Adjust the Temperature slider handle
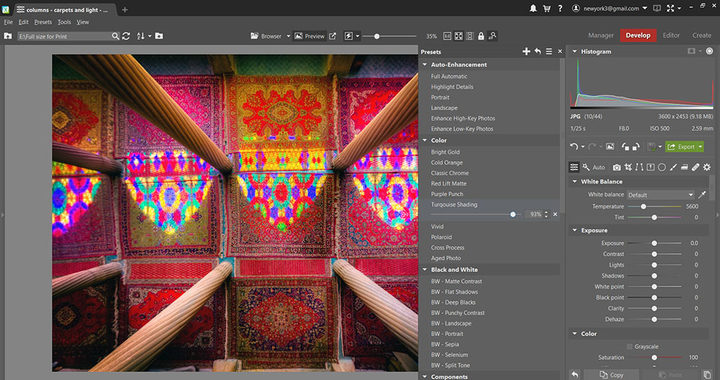 pos(643,207)
